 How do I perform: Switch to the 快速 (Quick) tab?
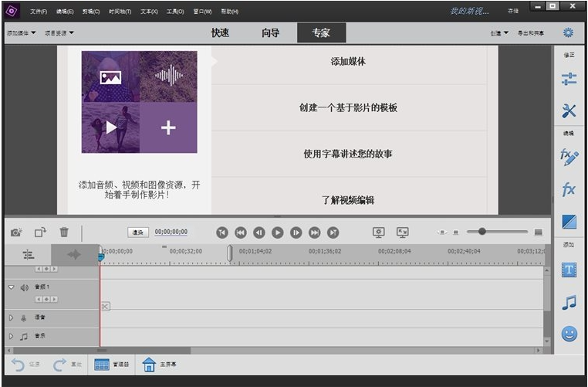(x=221, y=33)
